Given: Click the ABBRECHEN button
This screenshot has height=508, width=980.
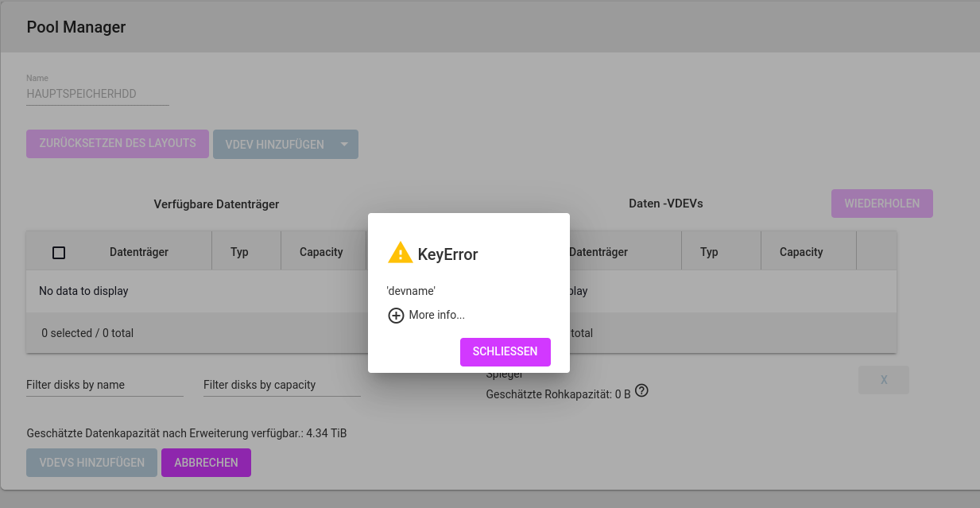Looking at the screenshot, I should point(206,463).
